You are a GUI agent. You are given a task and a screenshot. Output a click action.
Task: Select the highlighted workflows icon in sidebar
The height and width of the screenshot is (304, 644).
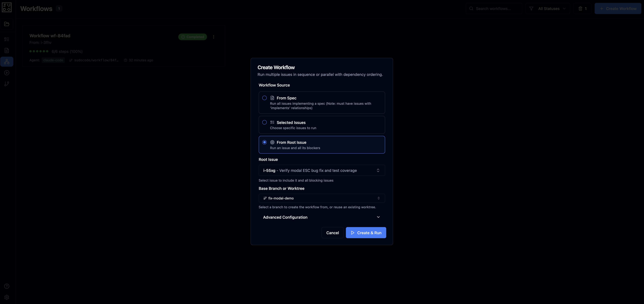pyautogui.click(x=7, y=61)
